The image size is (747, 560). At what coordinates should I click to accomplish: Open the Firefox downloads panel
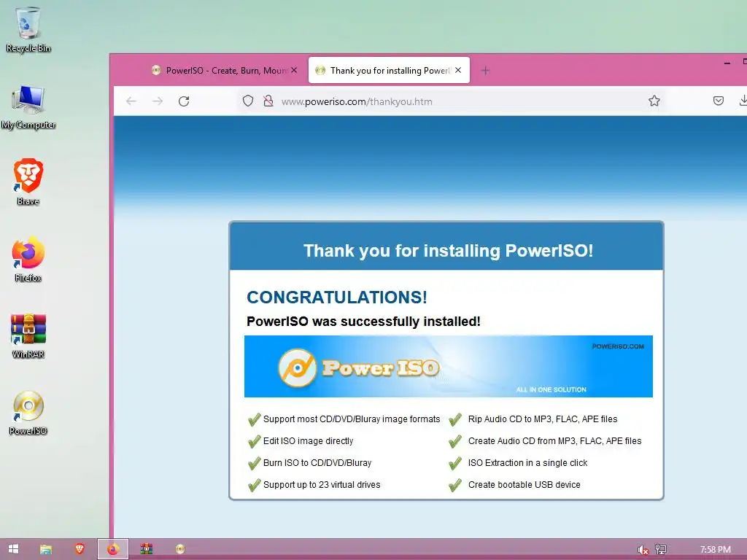(x=743, y=101)
